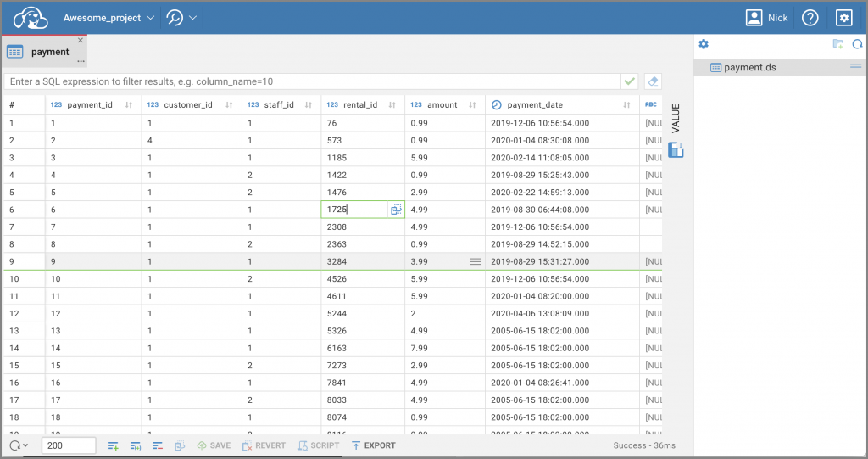This screenshot has width=868, height=459.
Task: Click the disabled copy changes icon in toolbar
Action: 180,445
